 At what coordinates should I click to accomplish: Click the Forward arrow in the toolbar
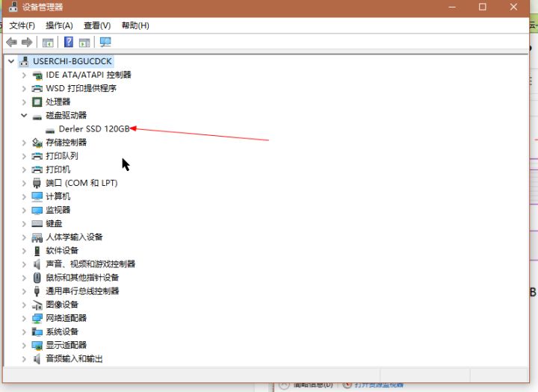click(27, 43)
